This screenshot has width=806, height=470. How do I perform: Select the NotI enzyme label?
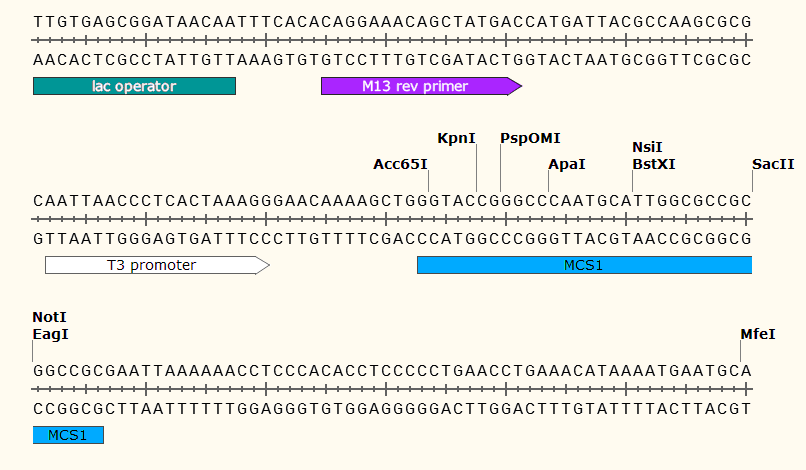pos(49,317)
